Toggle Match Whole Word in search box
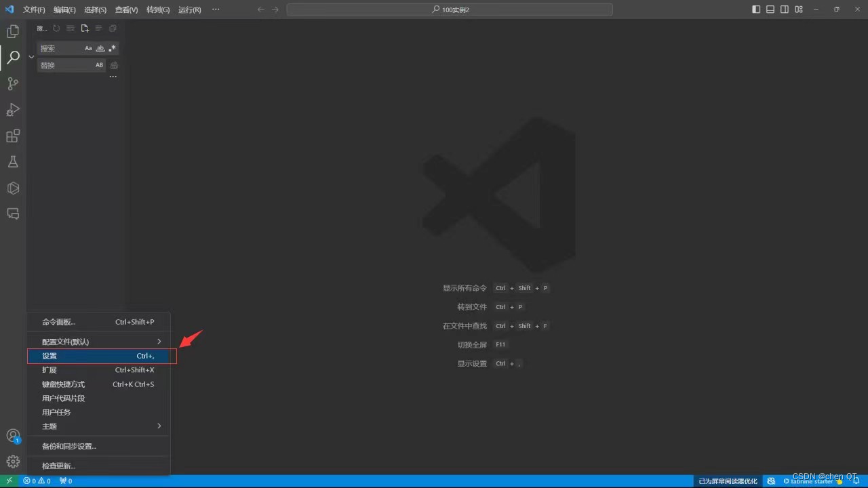Viewport: 868px width, 488px height. tap(100, 48)
